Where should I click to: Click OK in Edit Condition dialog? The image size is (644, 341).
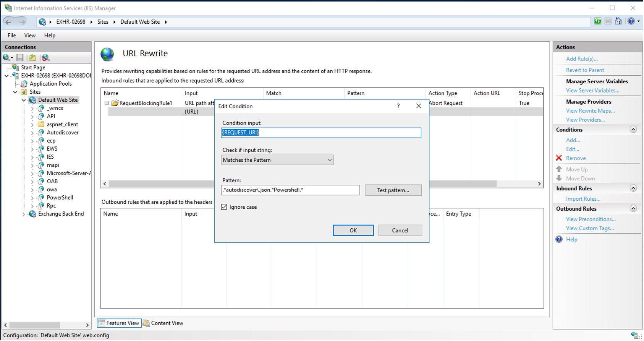(x=354, y=231)
